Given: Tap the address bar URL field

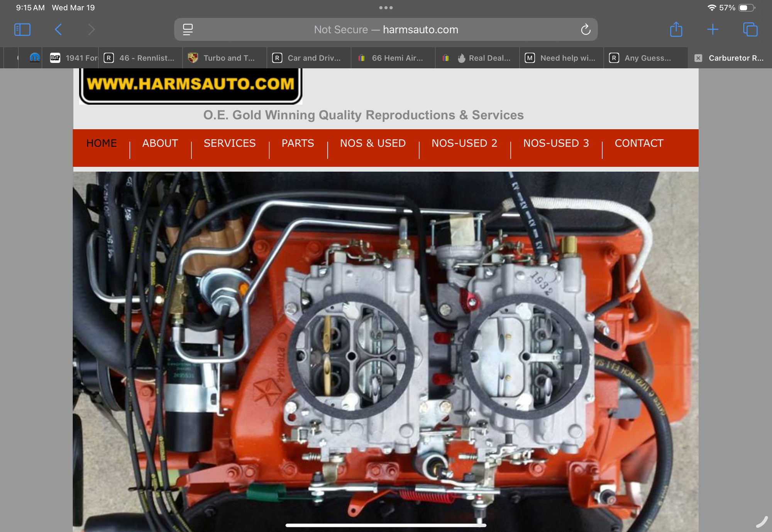Looking at the screenshot, I should point(386,30).
